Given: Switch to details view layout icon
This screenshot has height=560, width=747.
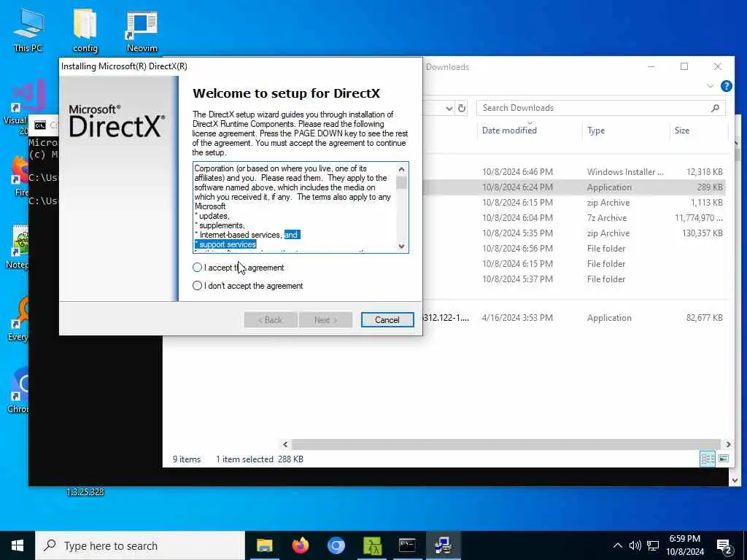Looking at the screenshot, I should [x=708, y=459].
